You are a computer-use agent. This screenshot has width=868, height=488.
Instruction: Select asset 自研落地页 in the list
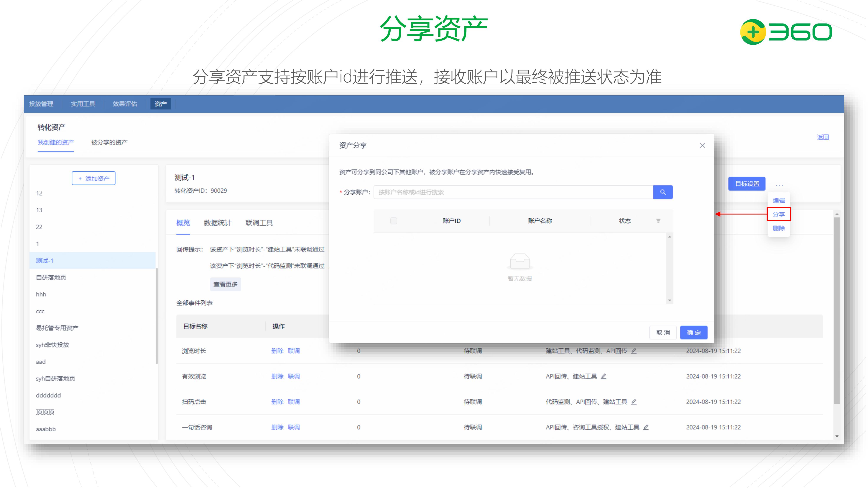tap(93, 278)
